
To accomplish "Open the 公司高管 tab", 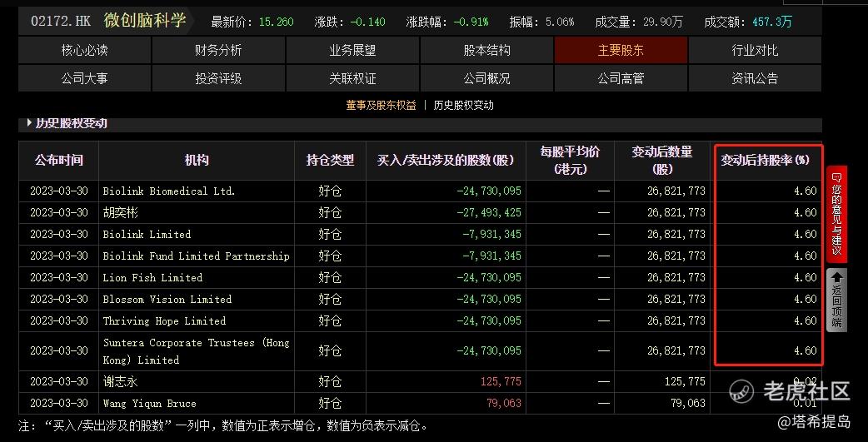I will click(x=621, y=78).
